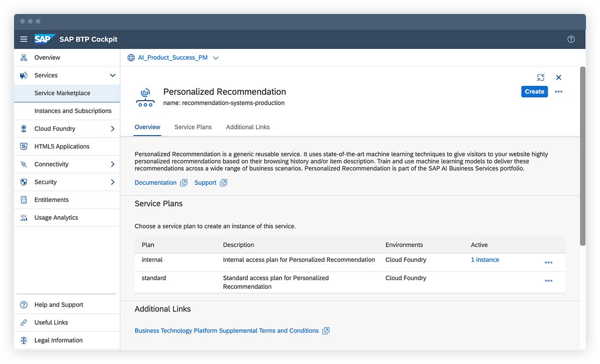
Task: Expand the Security submenu arrow
Action: click(112, 182)
